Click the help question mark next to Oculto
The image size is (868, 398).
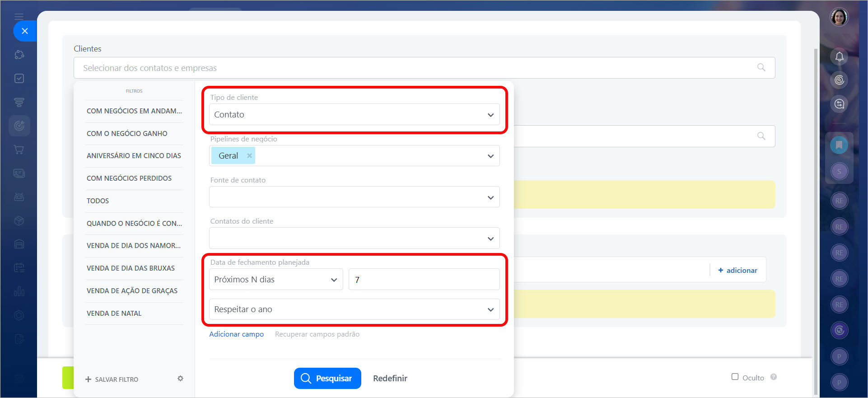click(774, 377)
